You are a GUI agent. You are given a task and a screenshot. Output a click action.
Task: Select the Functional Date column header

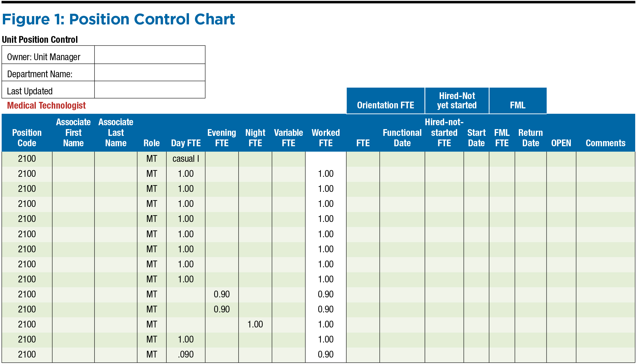coord(402,138)
